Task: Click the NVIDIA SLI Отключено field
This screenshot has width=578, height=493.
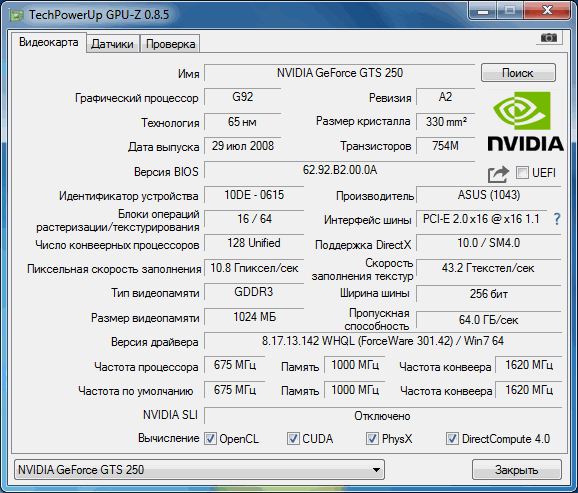Action: pos(383,416)
